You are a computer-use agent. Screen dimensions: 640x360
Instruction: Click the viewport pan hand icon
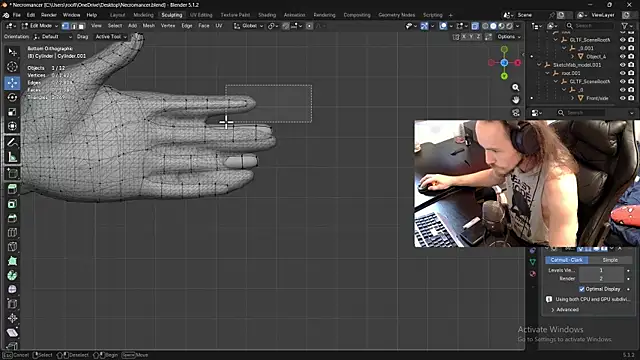(x=516, y=100)
